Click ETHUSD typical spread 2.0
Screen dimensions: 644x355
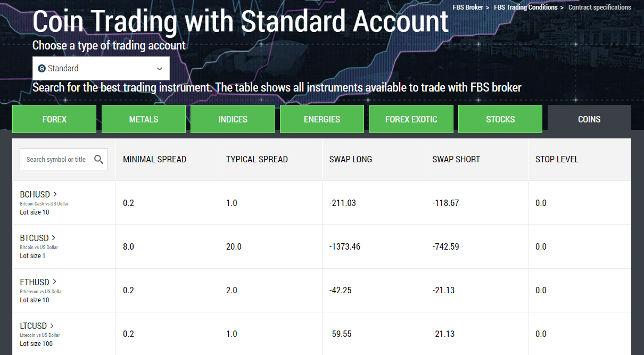pyautogui.click(x=232, y=290)
